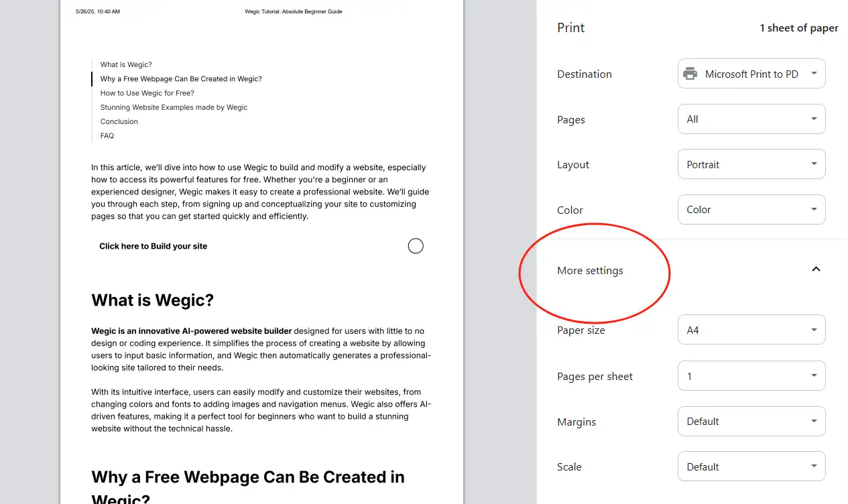
Task: Click the 'Destination' label
Action: (585, 74)
